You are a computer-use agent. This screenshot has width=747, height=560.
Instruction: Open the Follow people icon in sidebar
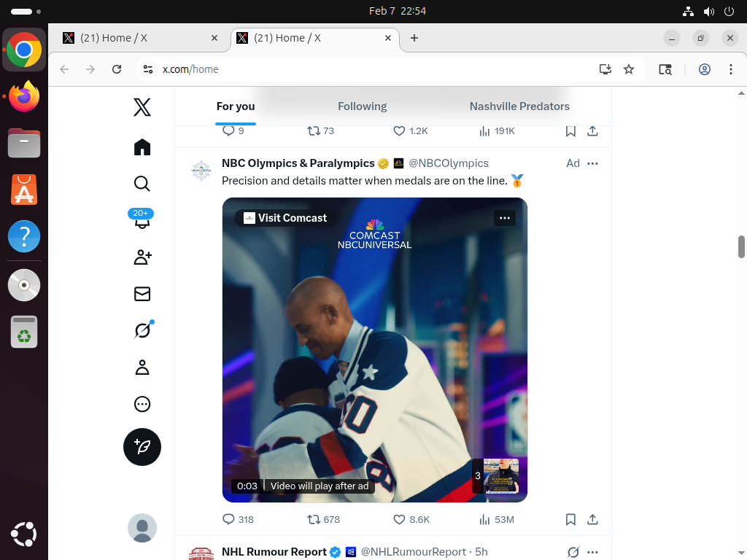click(x=142, y=257)
